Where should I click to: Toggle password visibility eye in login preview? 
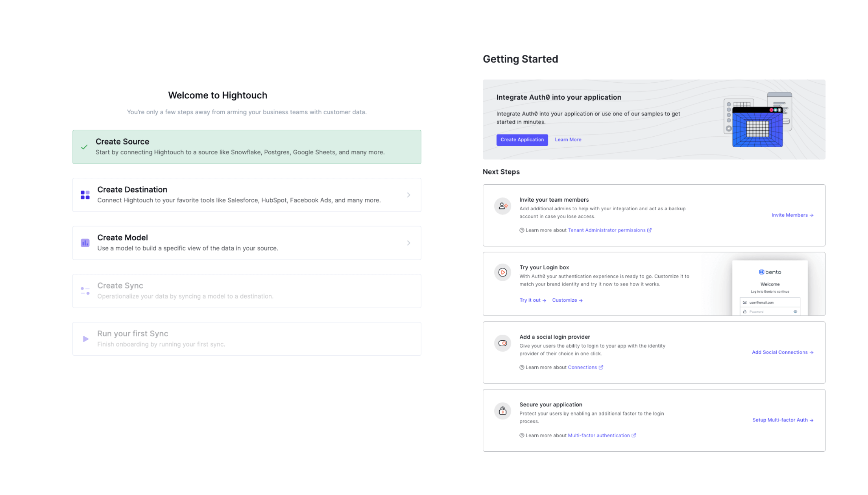(795, 311)
